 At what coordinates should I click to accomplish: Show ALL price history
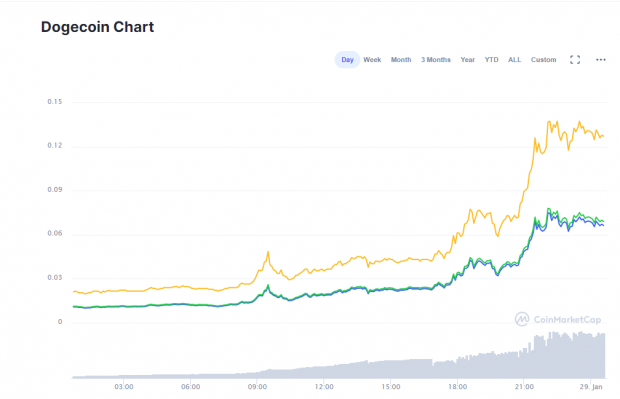514,60
